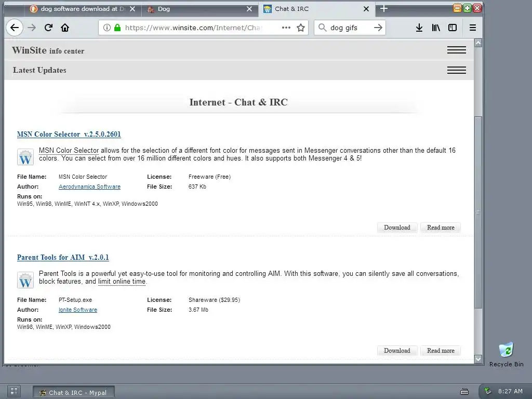Close the Chat & IRC tab

(x=366, y=9)
